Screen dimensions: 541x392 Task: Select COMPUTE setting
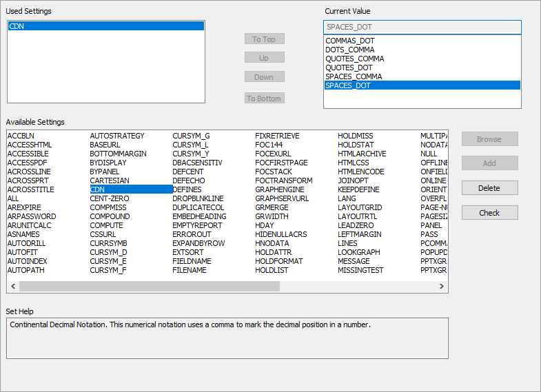point(106,225)
